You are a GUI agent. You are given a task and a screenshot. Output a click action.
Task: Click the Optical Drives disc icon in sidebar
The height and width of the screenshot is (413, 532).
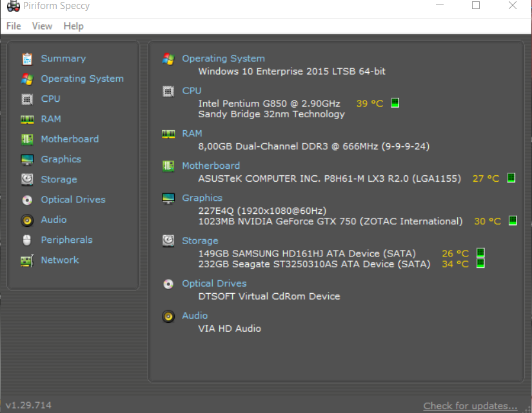27,200
